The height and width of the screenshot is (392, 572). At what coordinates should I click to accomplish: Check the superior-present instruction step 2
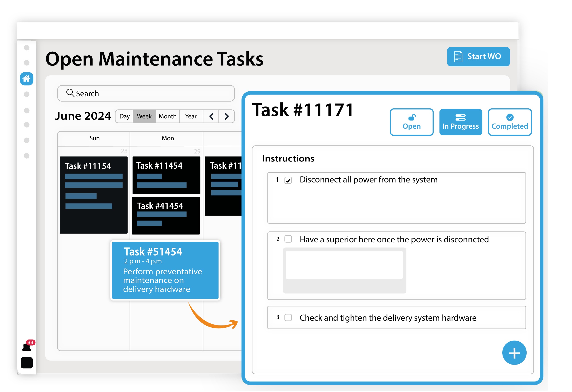[x=288, y=239]
